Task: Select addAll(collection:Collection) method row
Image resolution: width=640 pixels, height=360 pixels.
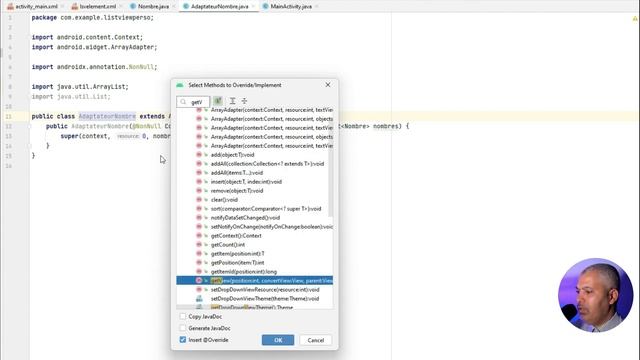Action: [255, 164]
